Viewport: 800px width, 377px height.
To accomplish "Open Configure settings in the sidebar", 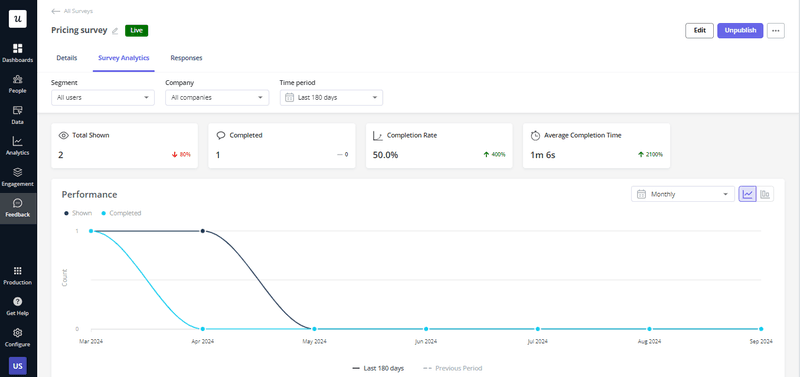I will 18,338.
